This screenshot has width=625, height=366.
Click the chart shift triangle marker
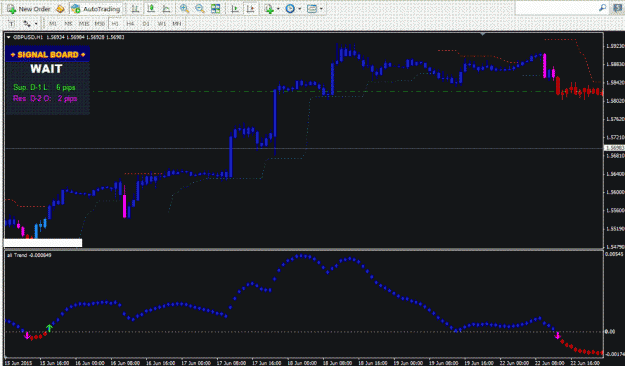[x=483, y=34]
